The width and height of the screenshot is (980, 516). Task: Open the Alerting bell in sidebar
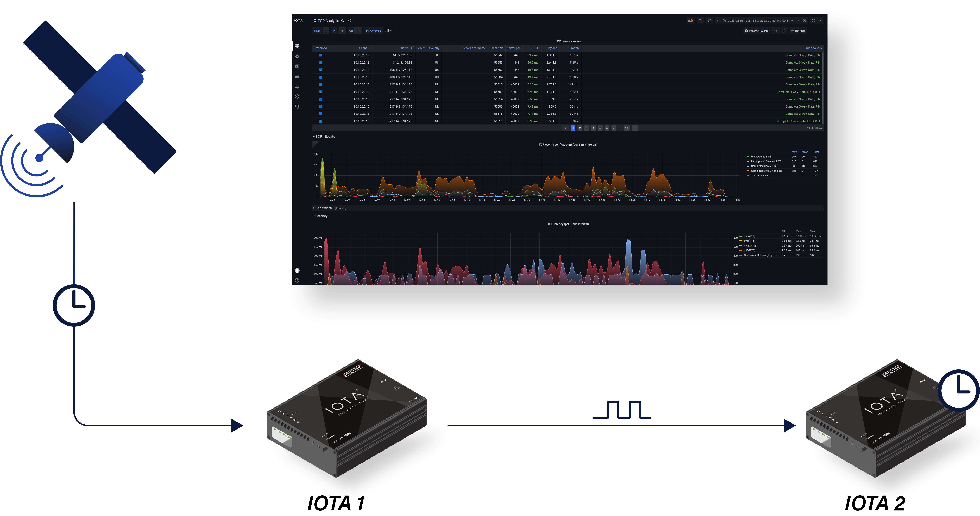(297, 86)
